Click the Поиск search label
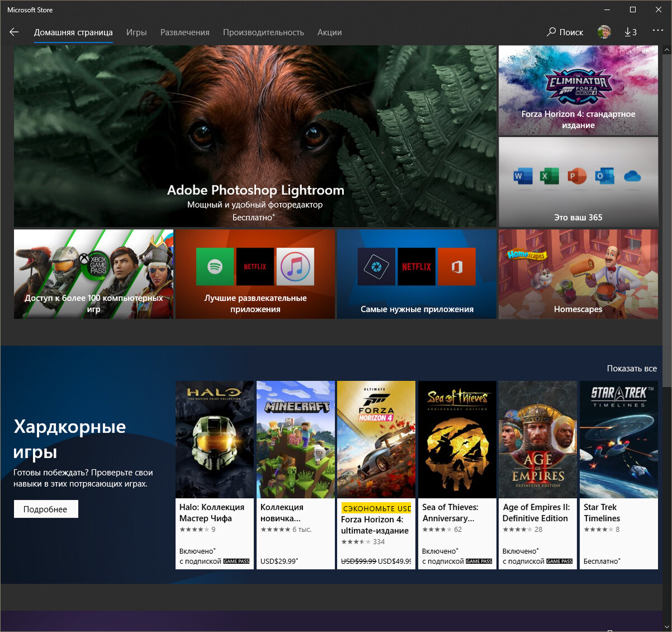Viewport: 672px width, 632px height. coord(571,32)
